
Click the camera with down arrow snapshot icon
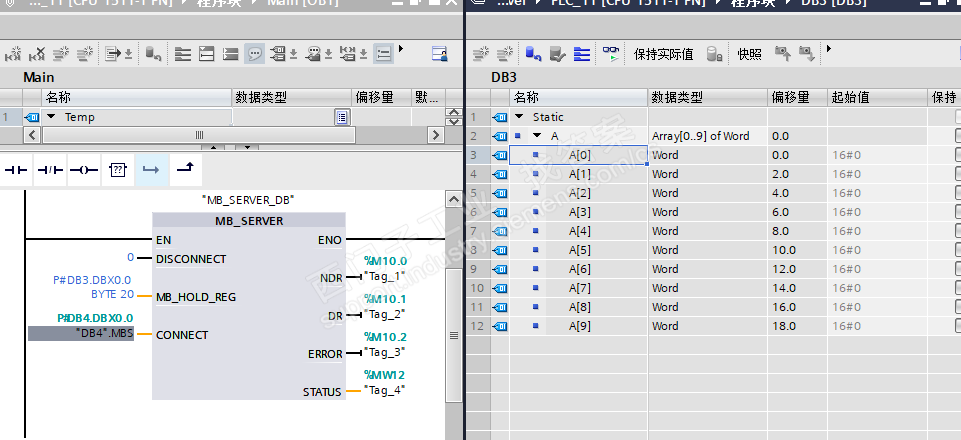[807, 54]
